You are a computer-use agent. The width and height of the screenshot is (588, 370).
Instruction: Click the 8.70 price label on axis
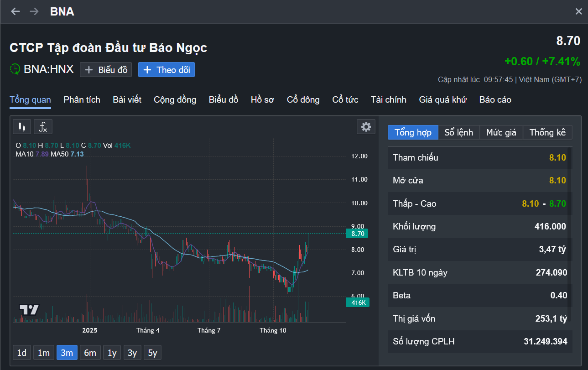pyautogui.click(x=357, y=234)
